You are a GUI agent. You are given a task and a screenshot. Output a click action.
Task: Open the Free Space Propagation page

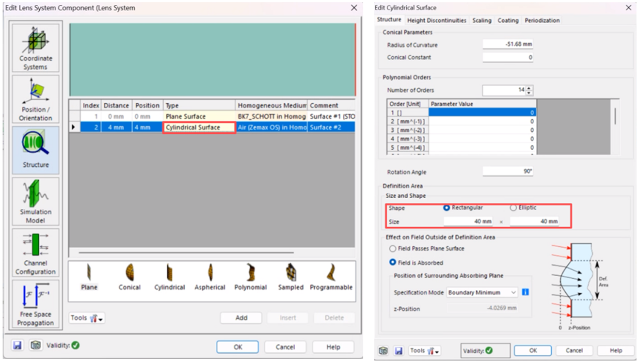[x=36, y=304]
